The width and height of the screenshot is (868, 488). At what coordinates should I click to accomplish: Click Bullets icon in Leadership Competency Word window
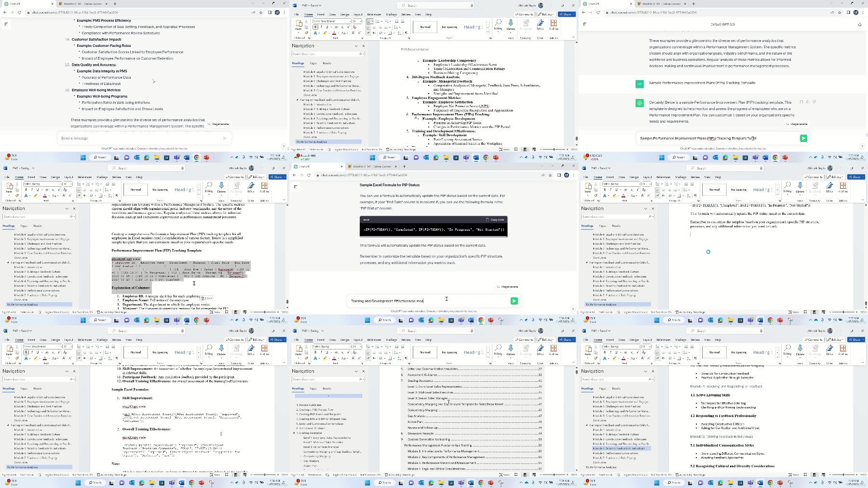click(368, 21)
